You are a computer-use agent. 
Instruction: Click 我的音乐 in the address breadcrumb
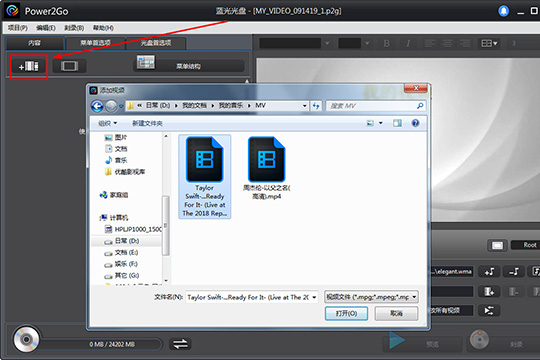231,105
